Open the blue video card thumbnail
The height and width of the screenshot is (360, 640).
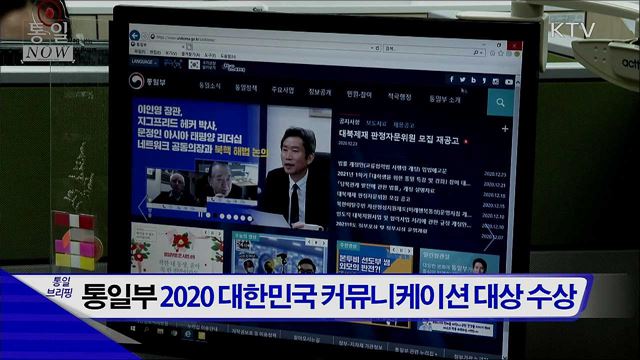tap(280, 253)
